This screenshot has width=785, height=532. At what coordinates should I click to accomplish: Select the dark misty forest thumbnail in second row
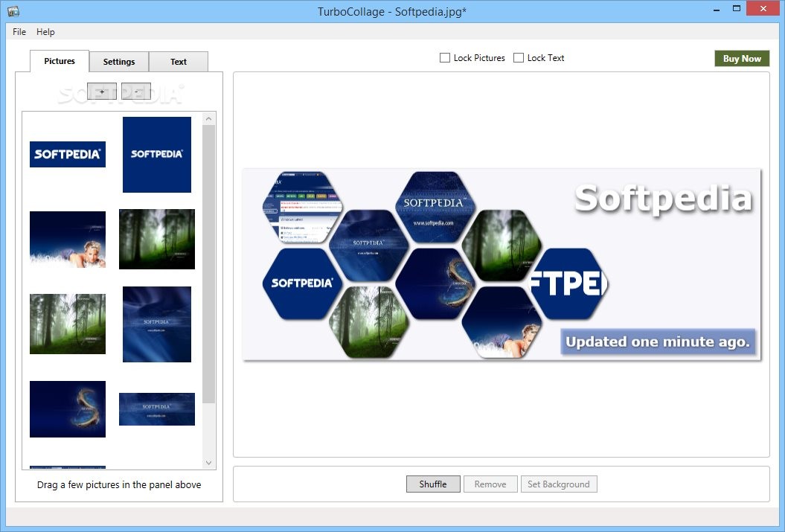click(157, 240)
